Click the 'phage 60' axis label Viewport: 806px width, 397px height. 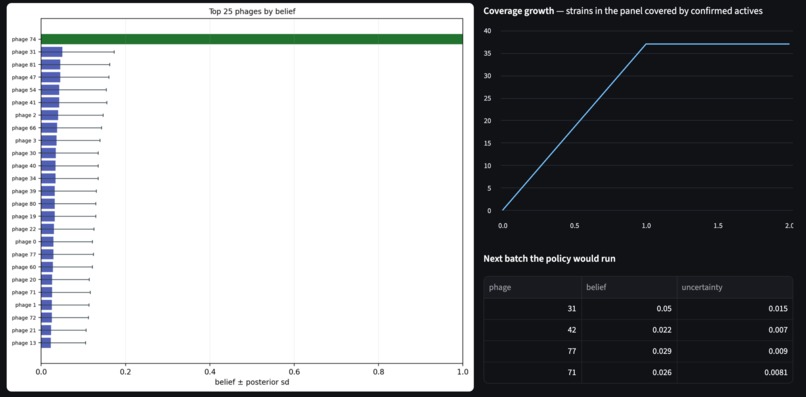[24, 267]
